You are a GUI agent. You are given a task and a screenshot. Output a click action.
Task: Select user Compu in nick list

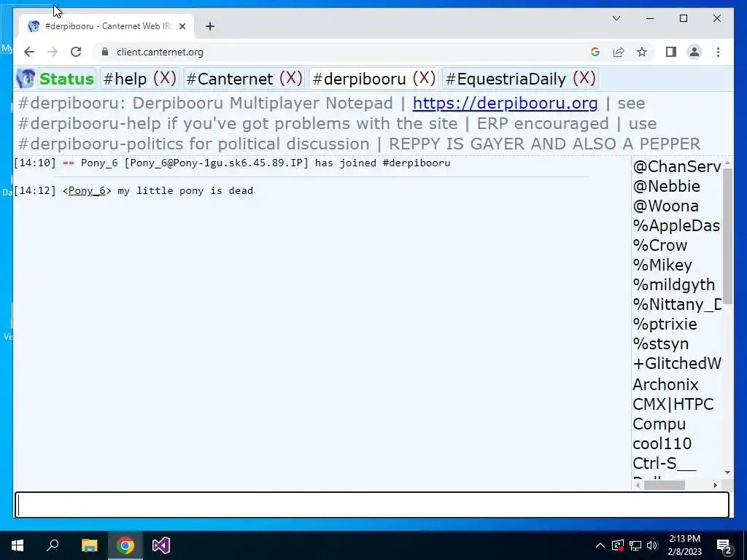pyautogui.click(x=659, y=424)
